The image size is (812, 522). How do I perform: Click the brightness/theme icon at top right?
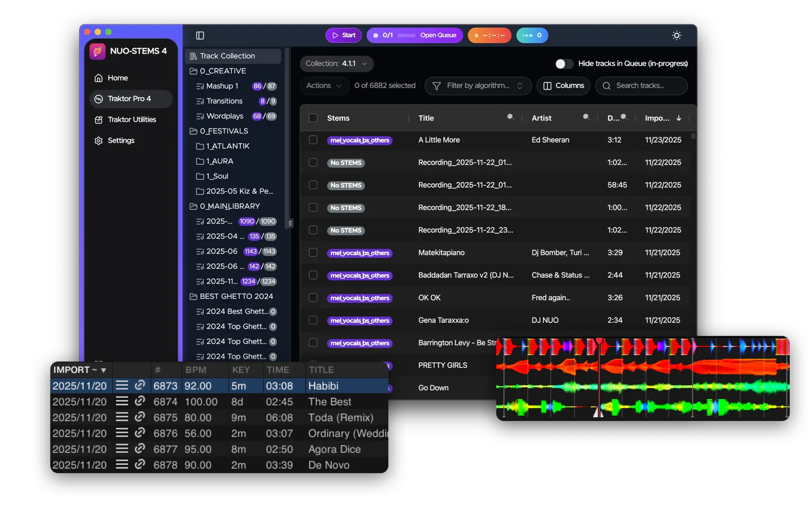coord(676,35)
